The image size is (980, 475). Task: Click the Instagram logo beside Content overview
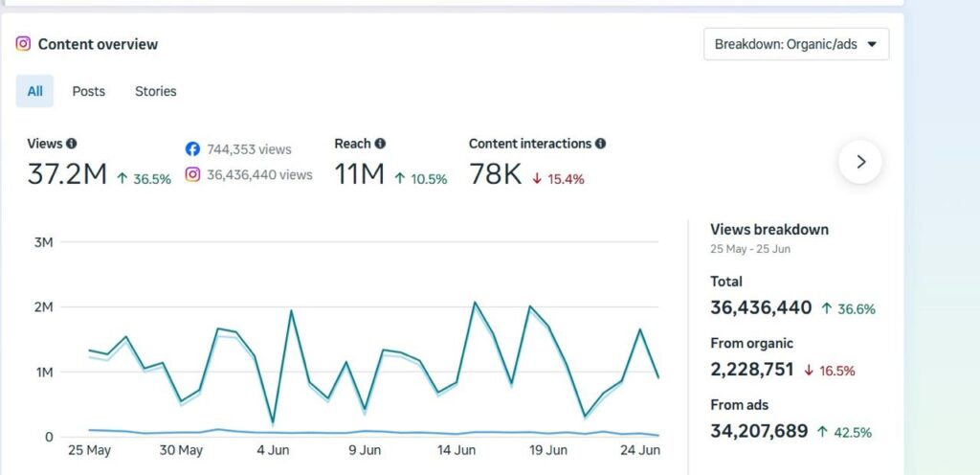[x=23, y=44]
